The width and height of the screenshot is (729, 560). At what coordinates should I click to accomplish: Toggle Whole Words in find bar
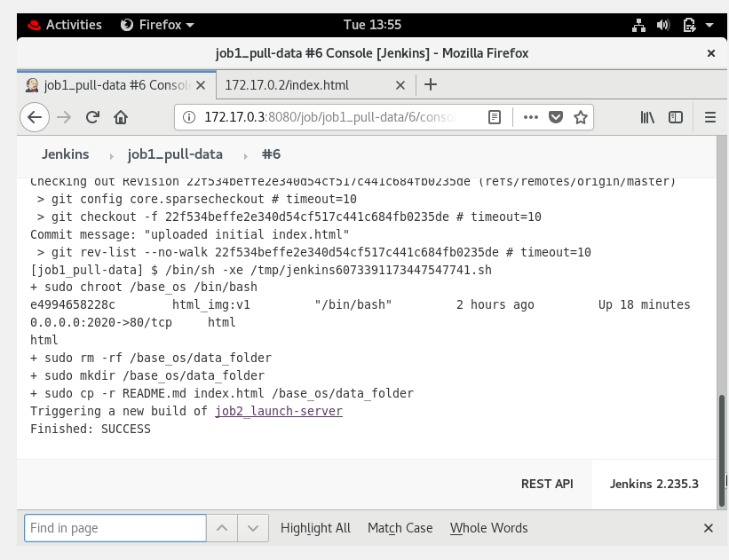(488, 528)
